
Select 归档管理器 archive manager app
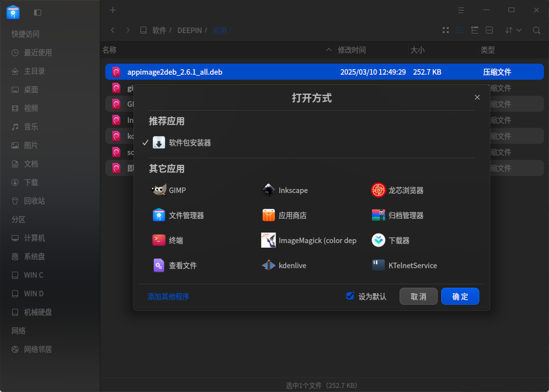coord(398,215)
